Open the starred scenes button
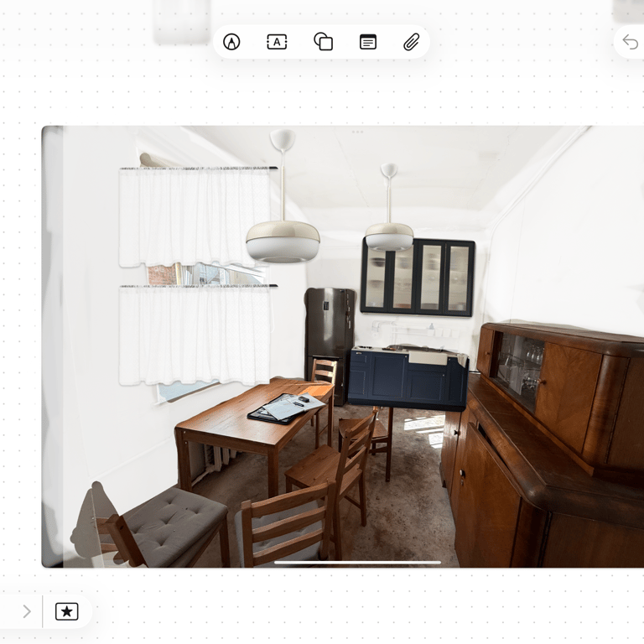The width and height of the screenshot is (644, 644). 66,611
